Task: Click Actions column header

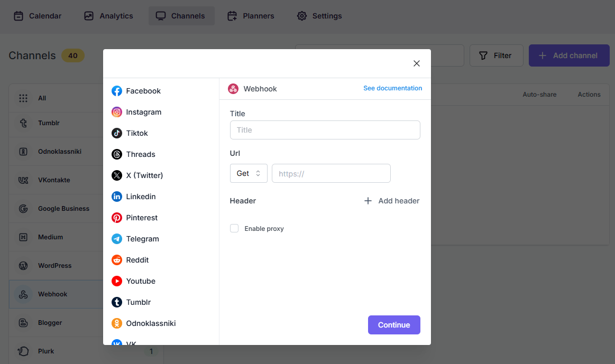Action: click(x=589, y=95)
